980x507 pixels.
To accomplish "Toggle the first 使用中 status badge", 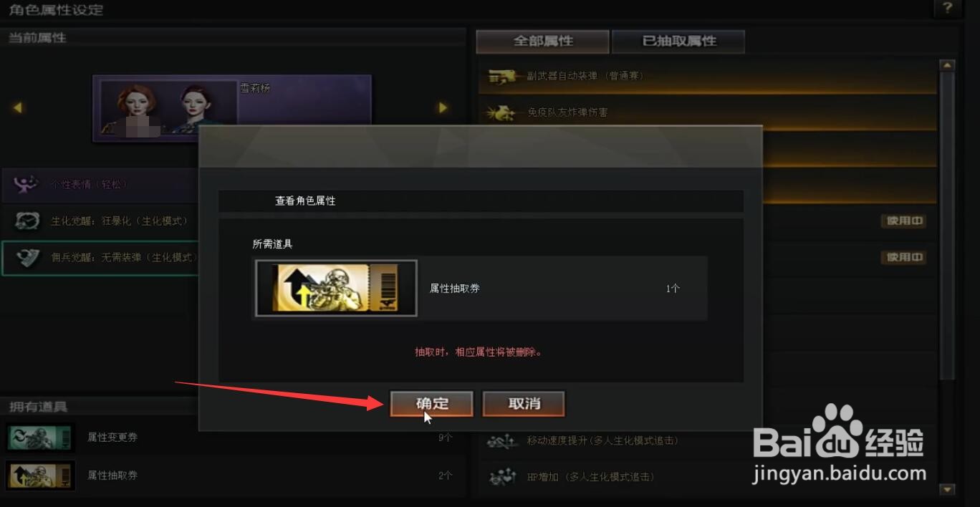I will pos(904,221).
